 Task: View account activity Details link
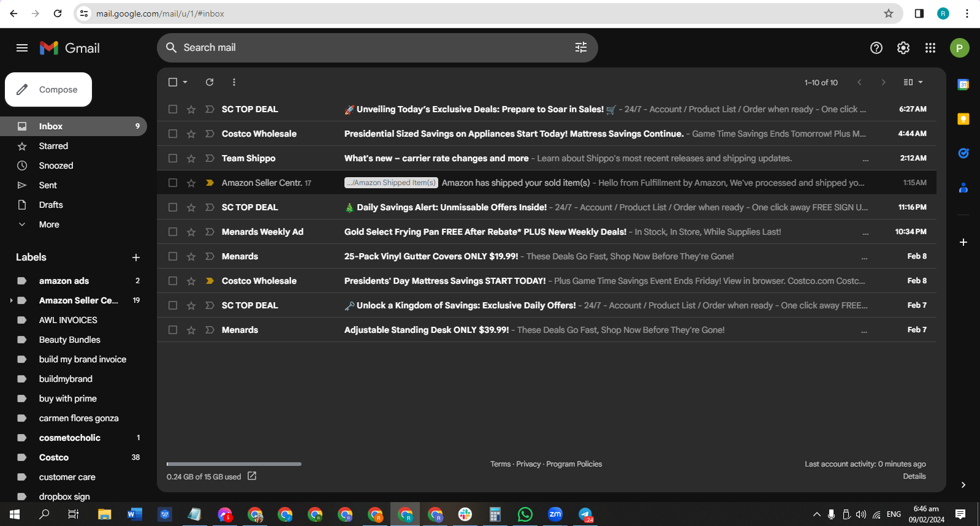pos(914,476)
